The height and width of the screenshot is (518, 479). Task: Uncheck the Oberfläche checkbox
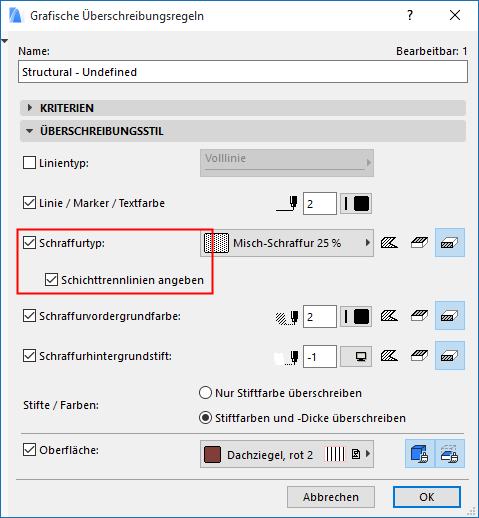click(x=29, y=450)
